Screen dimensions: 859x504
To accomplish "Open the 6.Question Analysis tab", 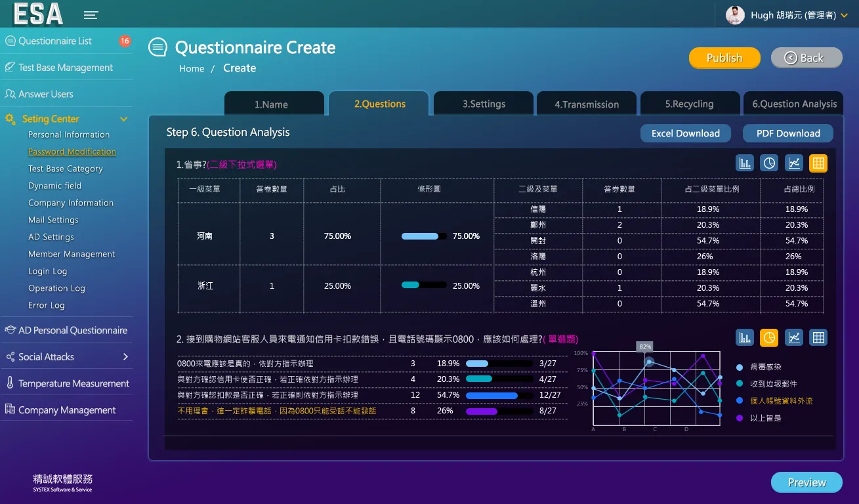I will tap(794, 104).
